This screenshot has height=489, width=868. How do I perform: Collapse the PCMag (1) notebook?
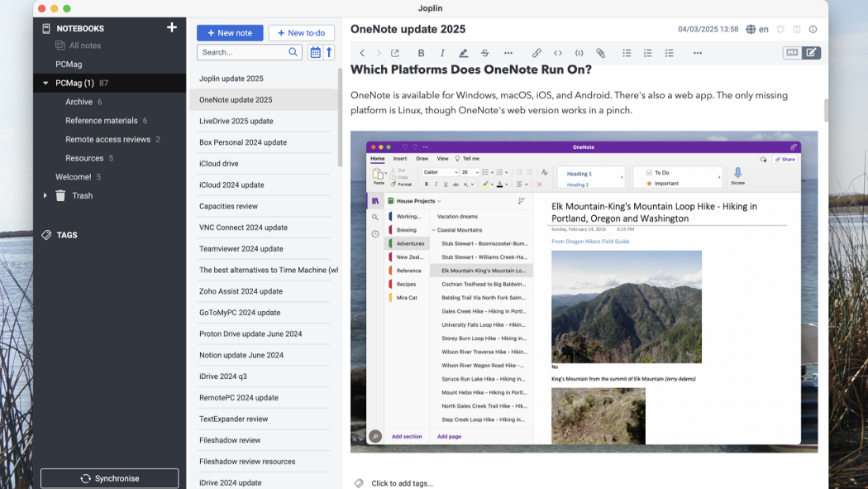46,84
